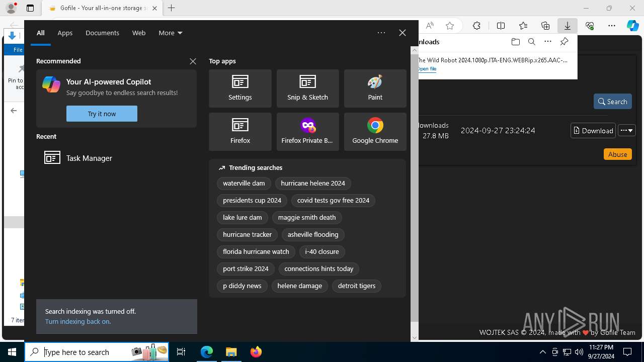Open downloads folder icon in Downloads popup

pyautogui.click(x=515, y=42)
